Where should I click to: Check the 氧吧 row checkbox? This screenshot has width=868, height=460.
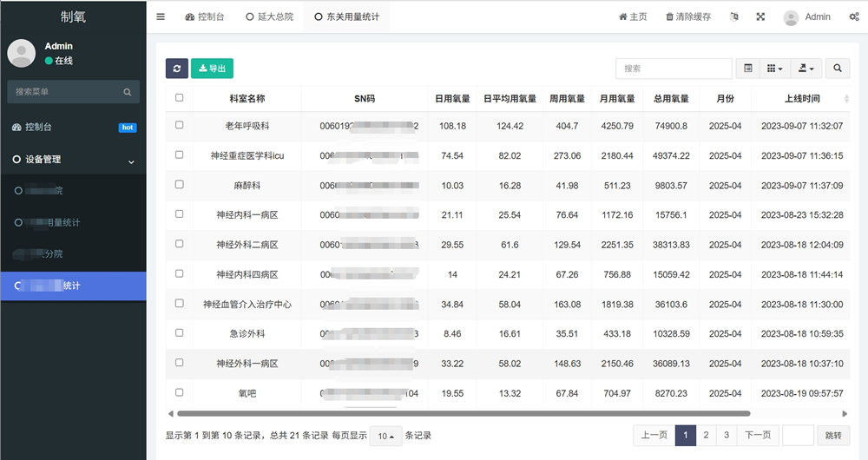pos(179,392)
